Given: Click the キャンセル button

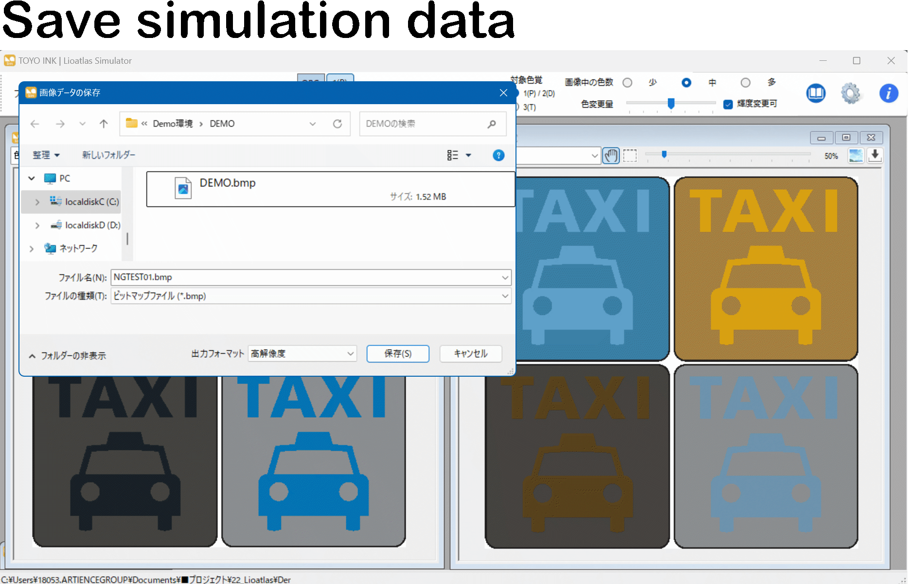Looking at the screenshot, I should pos(470,354).
